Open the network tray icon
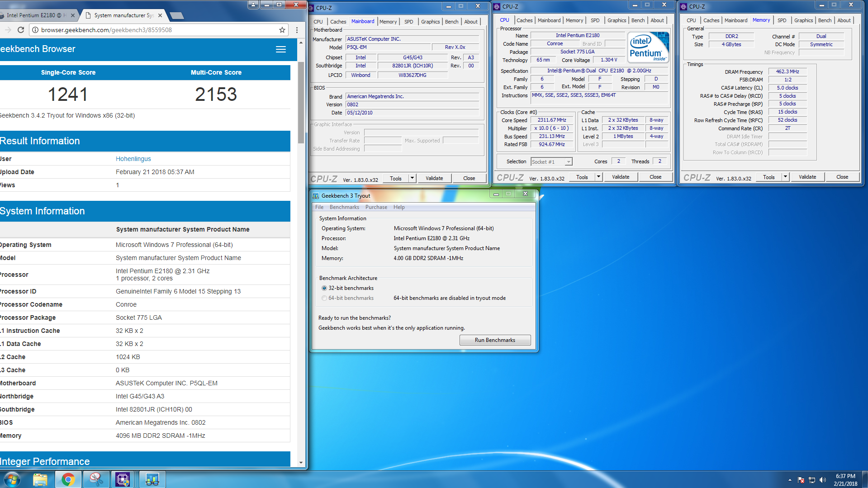 point(812,480)
